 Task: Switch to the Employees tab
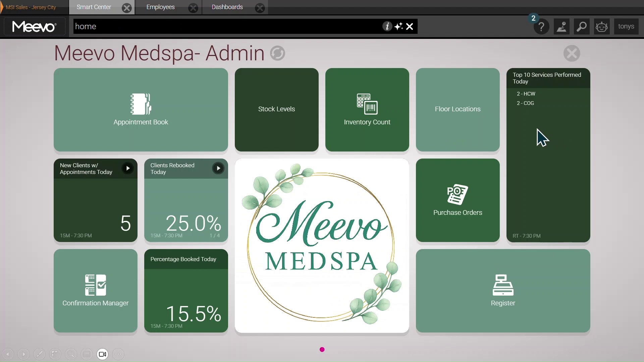(161, 7)
